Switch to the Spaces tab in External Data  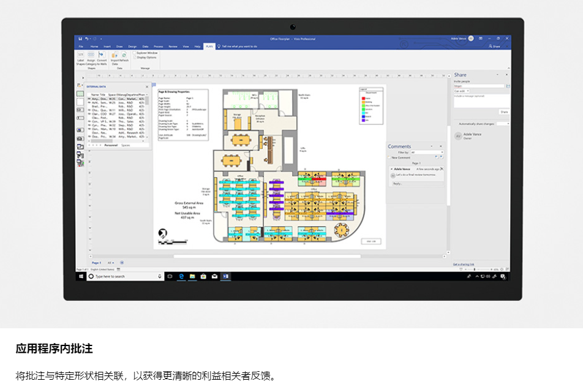[126, 145]
